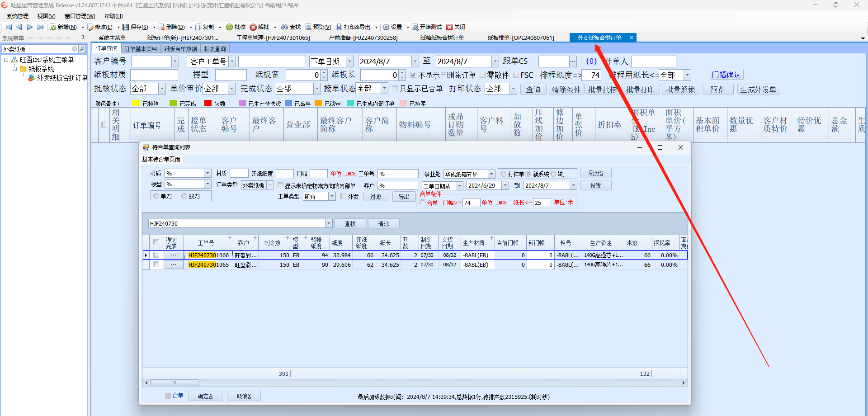Select the 打样单 radio button

(503, 174)
